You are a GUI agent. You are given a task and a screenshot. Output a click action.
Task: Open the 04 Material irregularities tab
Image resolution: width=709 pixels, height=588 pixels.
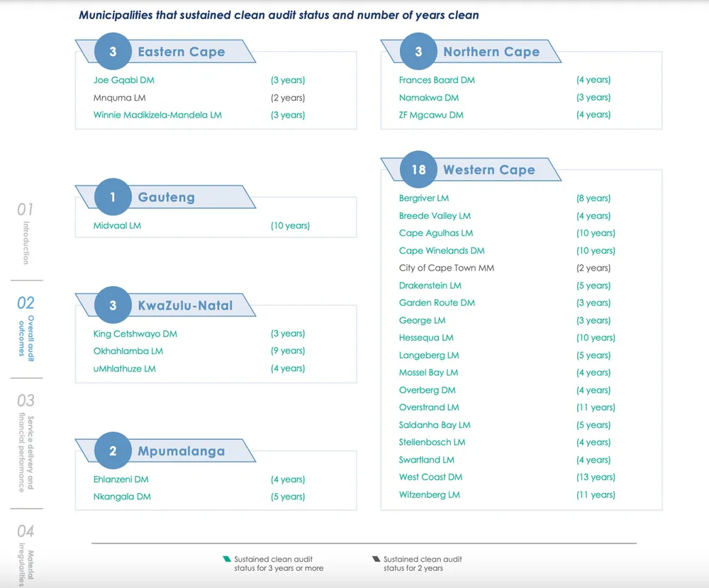pos(26,555)
